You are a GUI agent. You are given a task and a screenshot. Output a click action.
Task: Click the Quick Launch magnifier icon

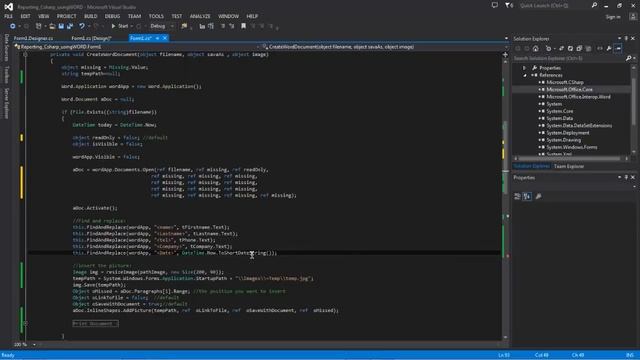point(594,5)
